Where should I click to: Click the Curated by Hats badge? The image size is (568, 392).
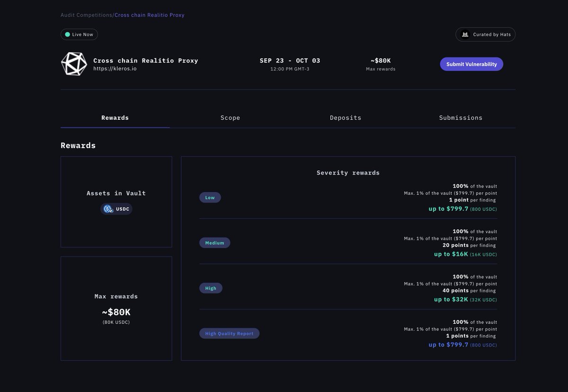click(x=485, y=35)
